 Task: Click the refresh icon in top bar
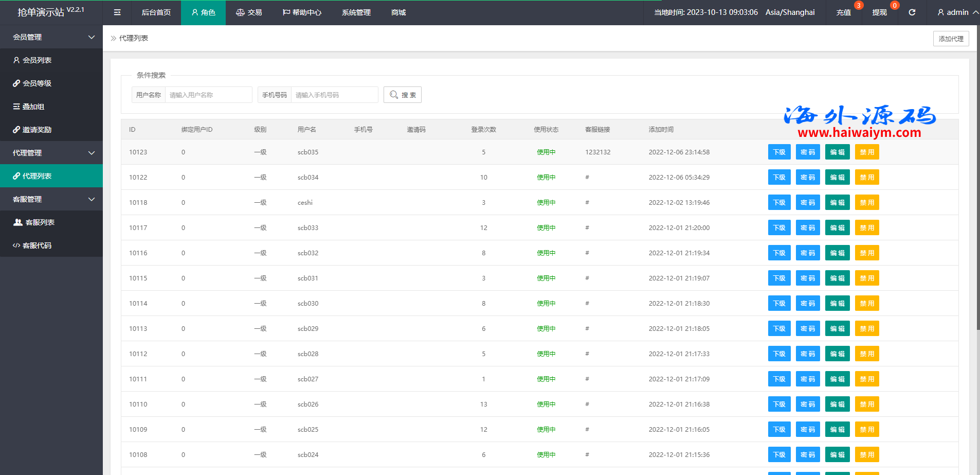coord(912,12)
